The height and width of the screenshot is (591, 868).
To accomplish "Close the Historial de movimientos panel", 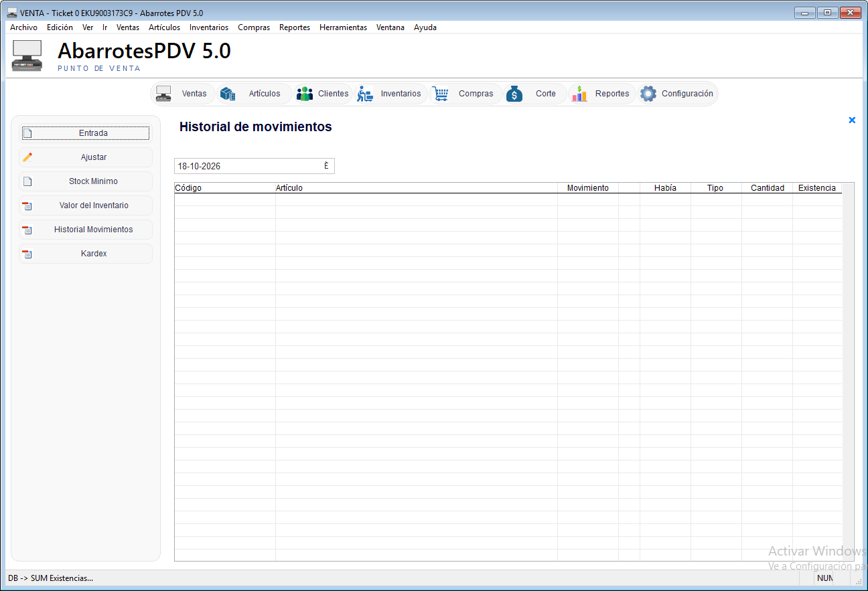I will tap(852, 120).
